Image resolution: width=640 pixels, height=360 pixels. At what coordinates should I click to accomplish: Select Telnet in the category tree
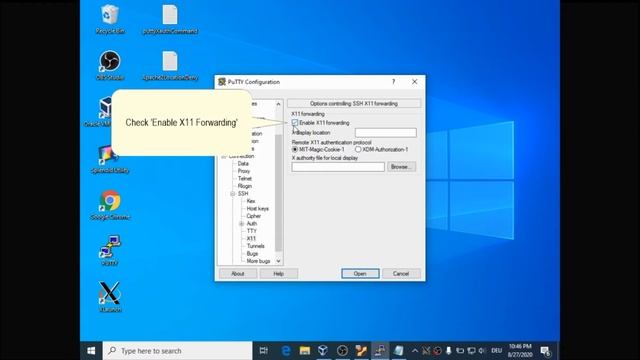tap(245, 178)
